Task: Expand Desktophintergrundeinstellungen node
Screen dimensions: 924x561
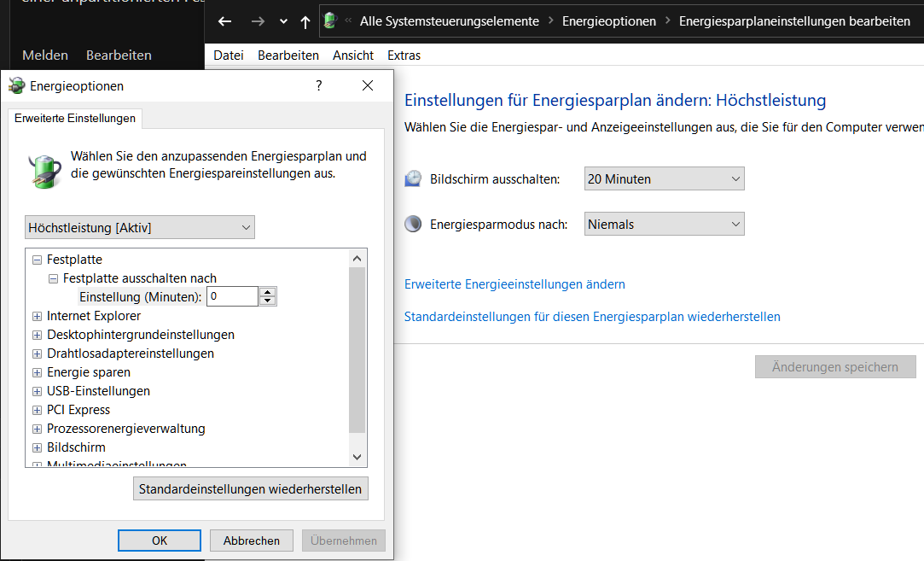Action: [x=38, y=335]
